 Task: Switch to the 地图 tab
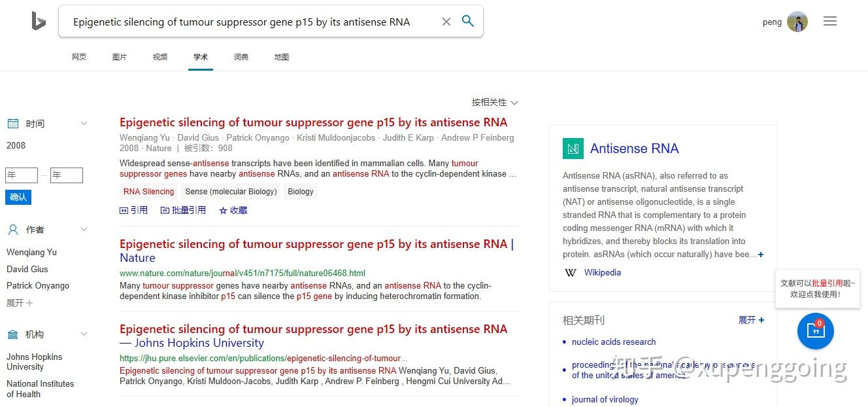tap(282, 57)
